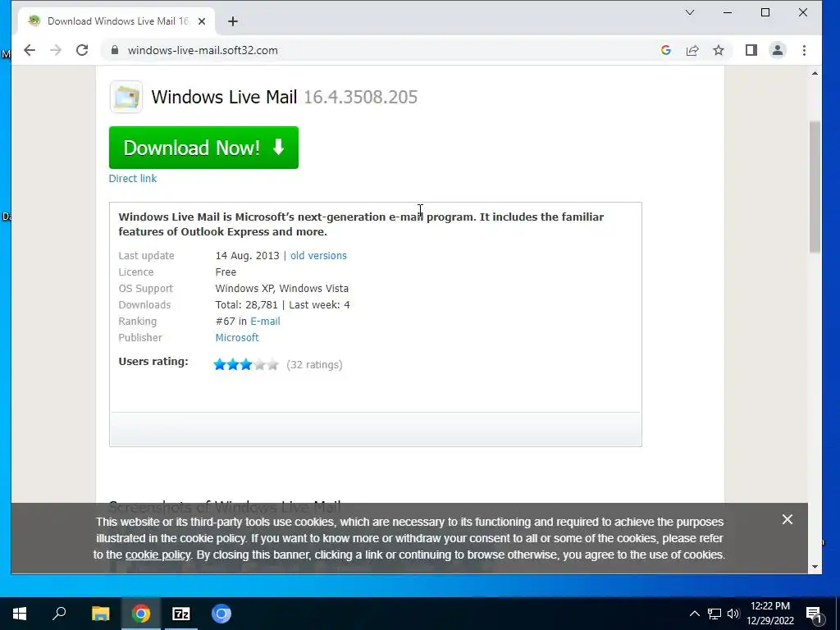Follow the Direct link
Screen dimensions: 840x630
(x=132, y=178)
